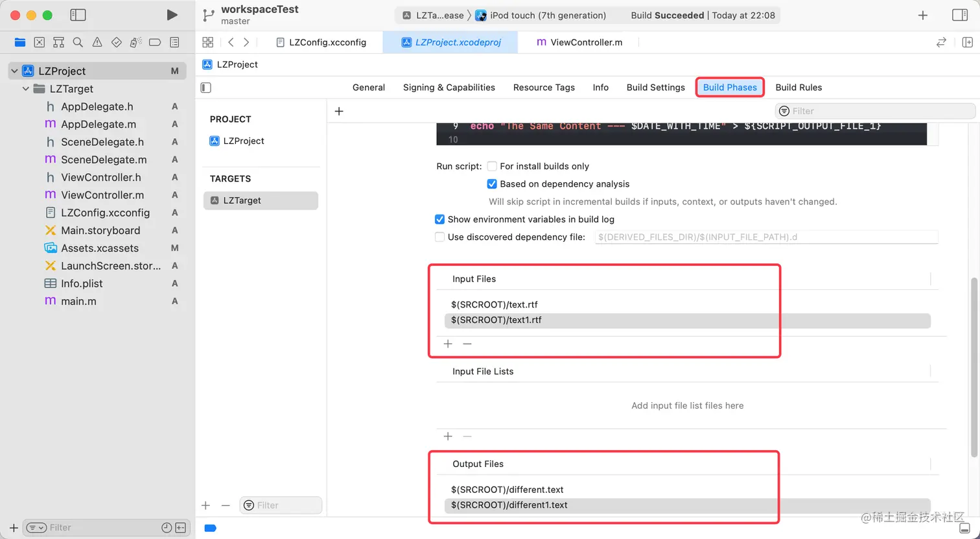980x539 pixels.
Task: Open the Project navigator folder icon
Action: tap(20, 42)
